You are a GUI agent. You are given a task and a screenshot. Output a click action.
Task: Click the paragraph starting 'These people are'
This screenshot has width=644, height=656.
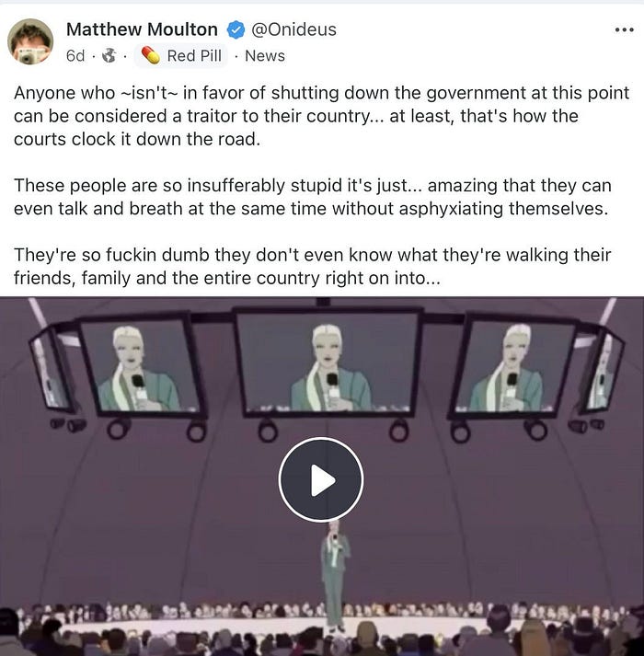[x=313, y=197]
